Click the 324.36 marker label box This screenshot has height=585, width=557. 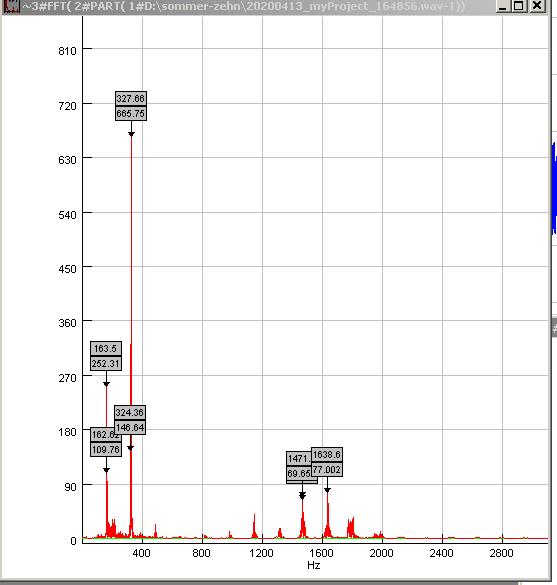[130, 413]
